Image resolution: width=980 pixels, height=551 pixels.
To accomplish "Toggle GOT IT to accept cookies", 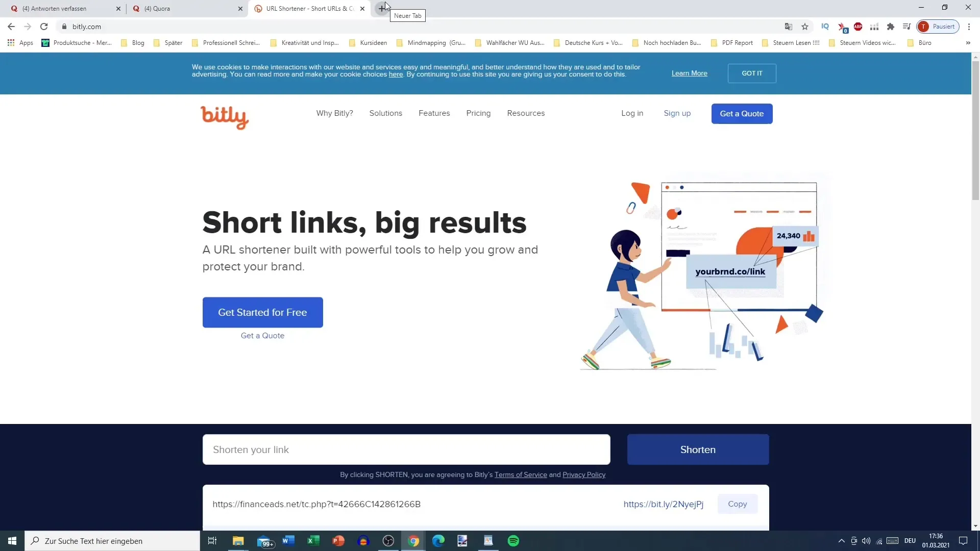I will coord(752,72).
